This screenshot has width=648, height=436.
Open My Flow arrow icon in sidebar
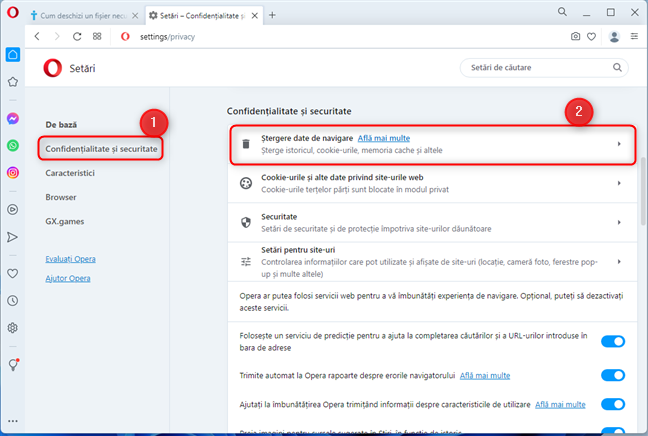pos(12,237)
